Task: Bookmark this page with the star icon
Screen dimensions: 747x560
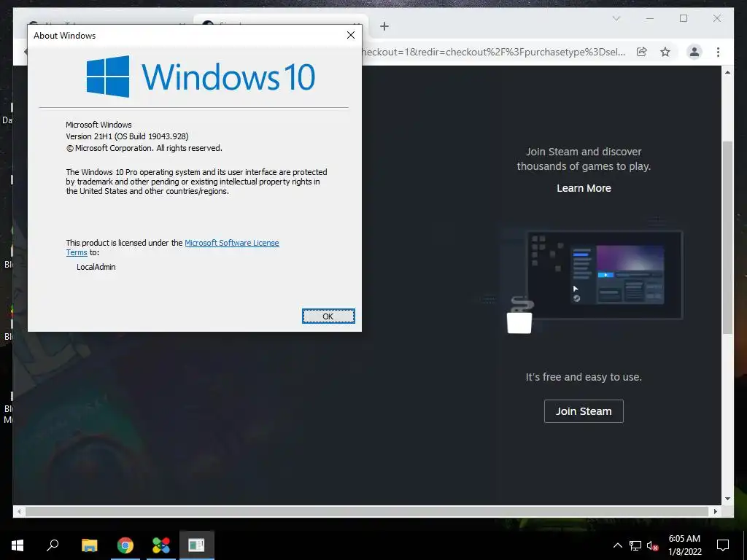Action: pos(665,52)
